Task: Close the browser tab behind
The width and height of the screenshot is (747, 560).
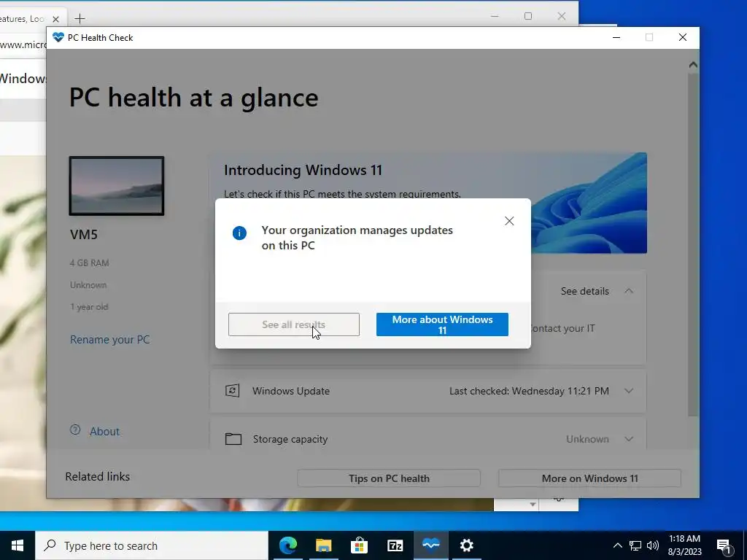Action: pyautogui.click(x=55, y=19)
